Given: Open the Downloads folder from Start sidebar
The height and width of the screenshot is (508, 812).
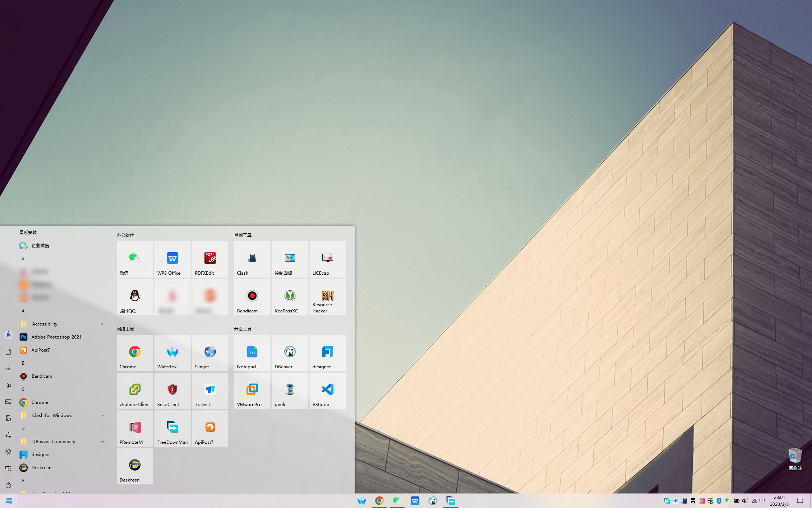Looking at the screenshot, I should coord(8,368).
